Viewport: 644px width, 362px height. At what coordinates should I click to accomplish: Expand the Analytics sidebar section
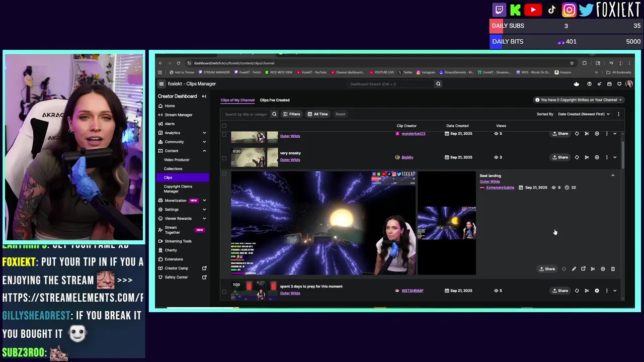tap(204, 133)
